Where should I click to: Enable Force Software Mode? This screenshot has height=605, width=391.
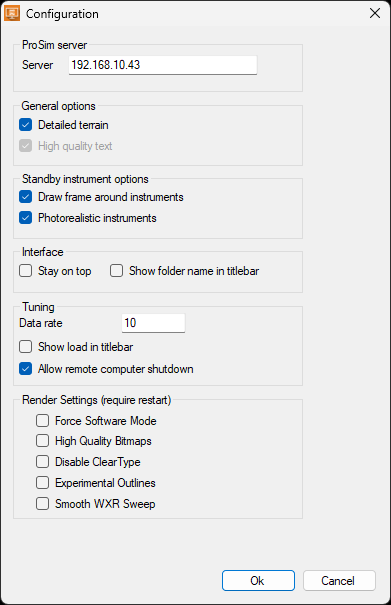pyautogui.click(x=42, y=420)
